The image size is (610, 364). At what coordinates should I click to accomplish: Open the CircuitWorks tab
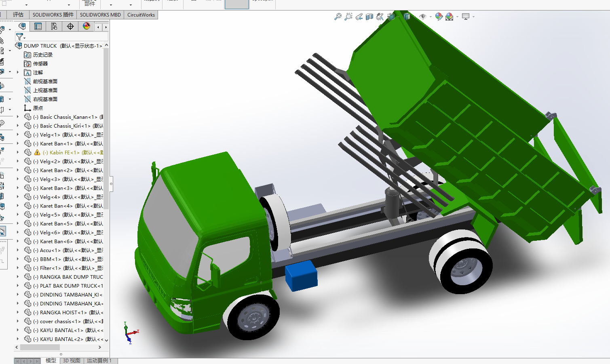click(x=141, y=15)
